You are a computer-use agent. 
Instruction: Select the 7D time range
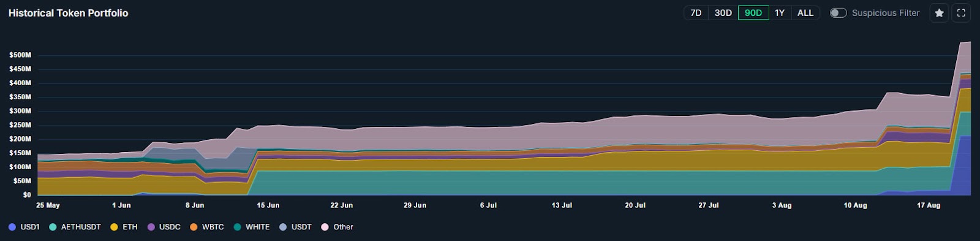pyautogui.click(x=696, y=13)
